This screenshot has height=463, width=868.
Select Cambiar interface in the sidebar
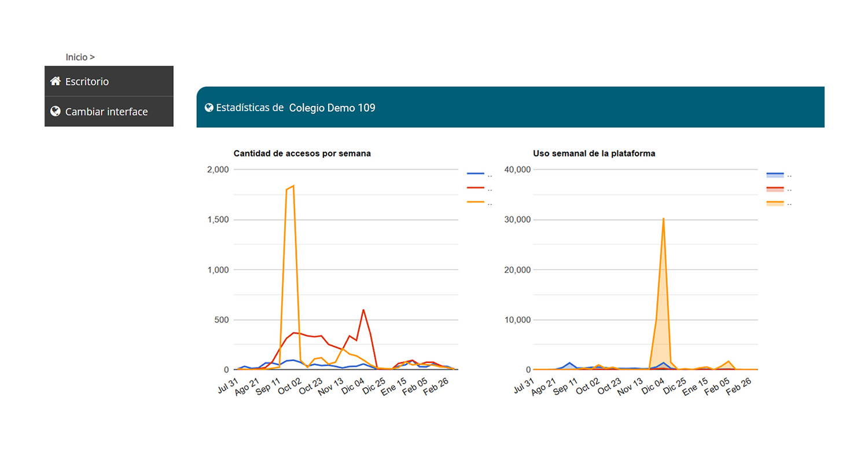[x=106, y=112]
